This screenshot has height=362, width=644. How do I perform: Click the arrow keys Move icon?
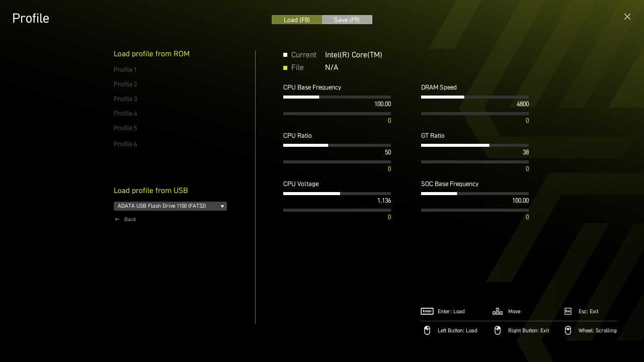point(497,311)
